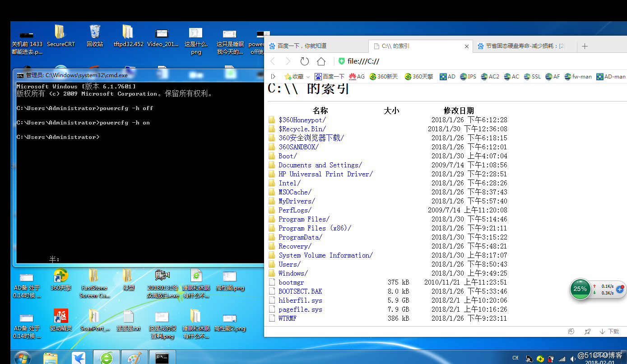Open the AD bookmark
The width and height of the screenshot is (627, 364).
(x=447, y=76)
